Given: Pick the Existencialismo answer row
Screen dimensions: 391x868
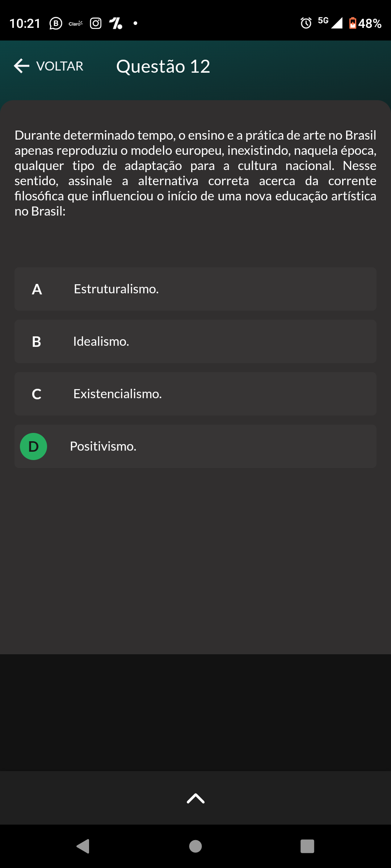Looking at the screenshot, I should coord(195,394).
